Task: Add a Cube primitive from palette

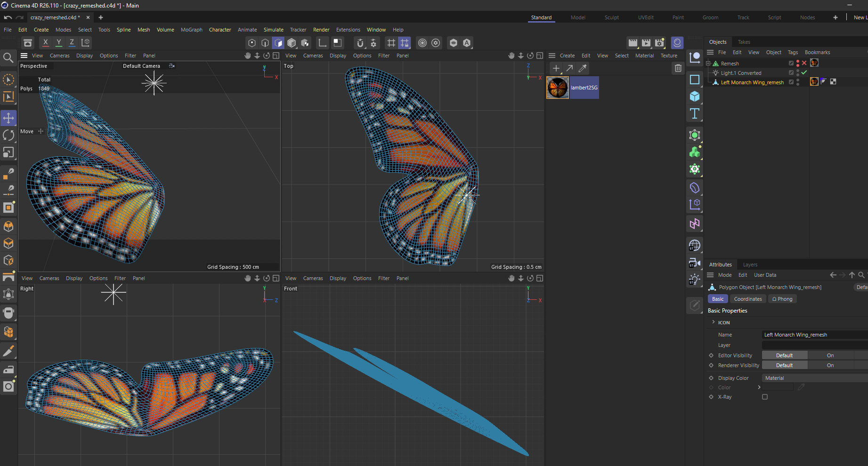Action: pos(694,96)
